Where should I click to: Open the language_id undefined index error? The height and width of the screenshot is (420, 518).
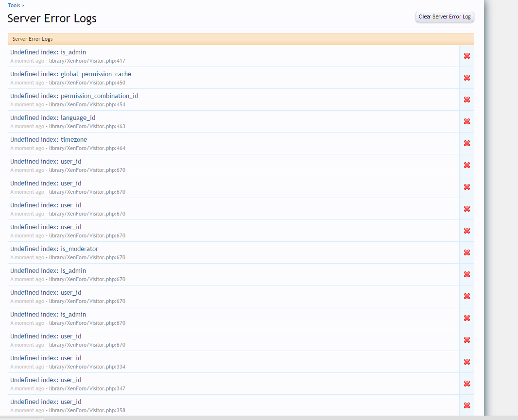(52, 118)
